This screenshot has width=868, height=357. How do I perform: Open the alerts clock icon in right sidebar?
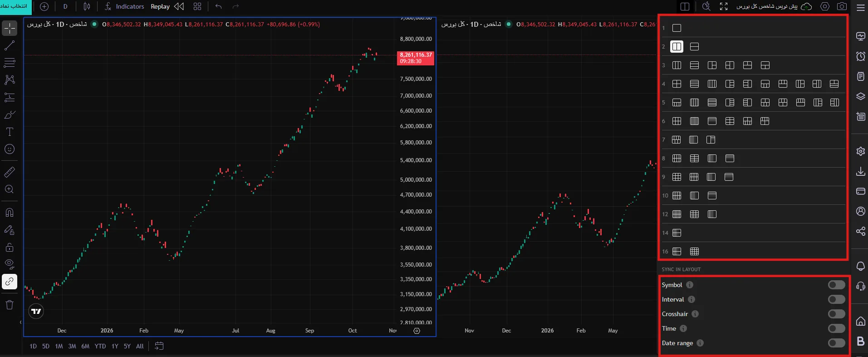(860, 56)
